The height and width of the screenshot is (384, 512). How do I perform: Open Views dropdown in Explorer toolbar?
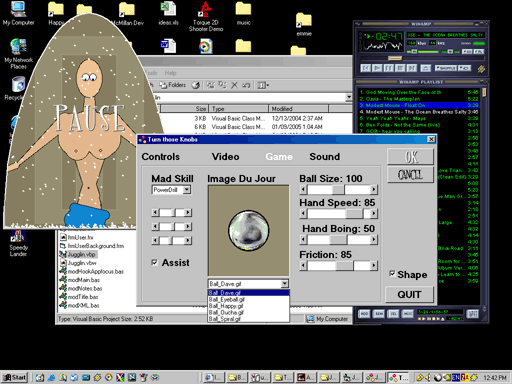pyautogui.click(x=263, y=85)
